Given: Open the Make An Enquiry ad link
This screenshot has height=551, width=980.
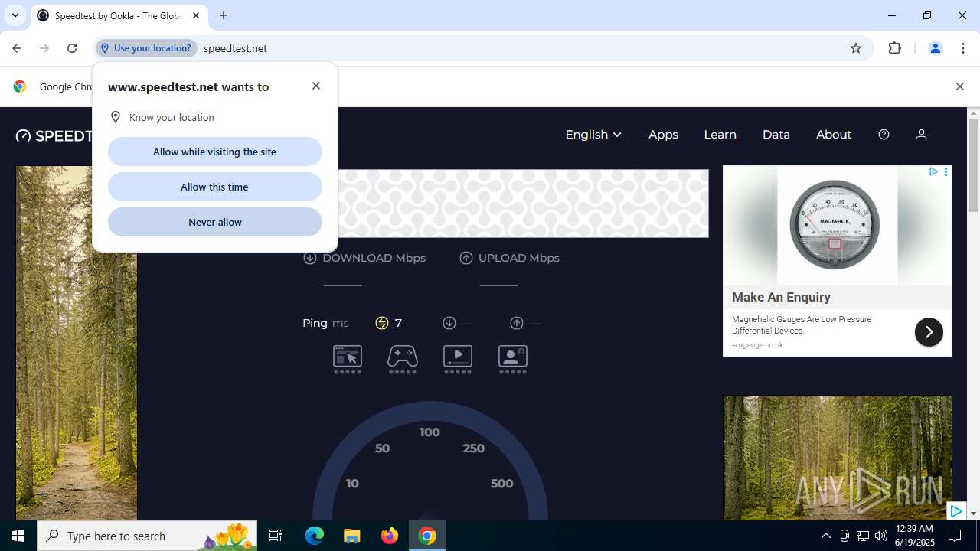Looking at the screenshot, I should [x=781, y=297].
